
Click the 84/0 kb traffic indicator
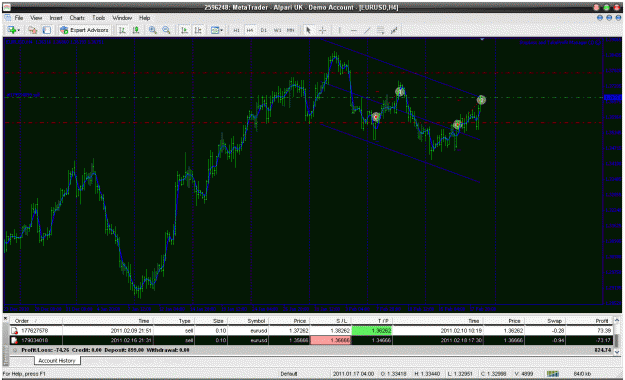click(582, 374)
